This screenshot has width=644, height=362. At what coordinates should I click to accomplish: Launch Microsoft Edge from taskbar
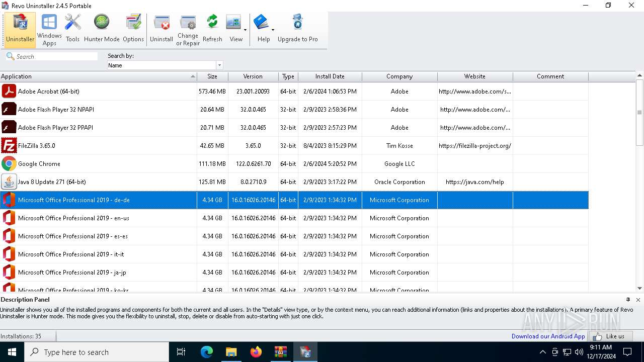click(x=207, y=352)
